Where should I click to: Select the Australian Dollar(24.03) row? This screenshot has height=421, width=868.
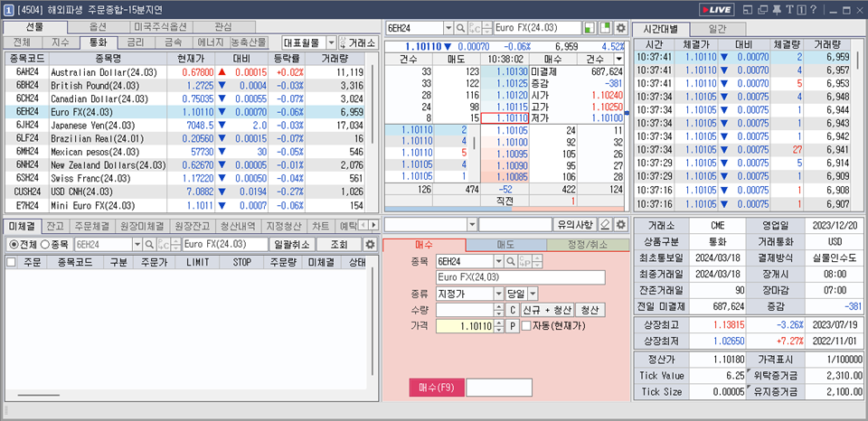[185, 72]
